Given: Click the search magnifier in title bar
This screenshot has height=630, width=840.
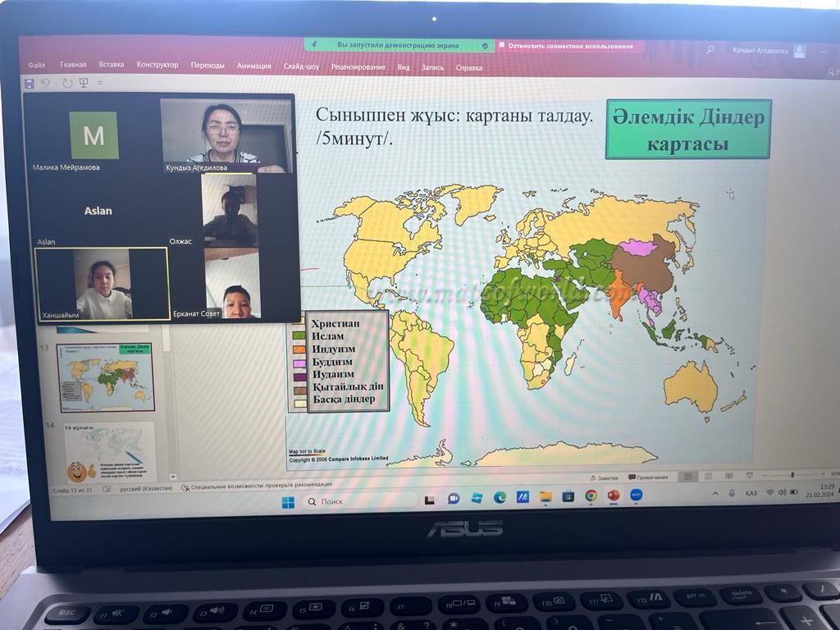Looking at the screenshot, I should (x=710, y=50).
